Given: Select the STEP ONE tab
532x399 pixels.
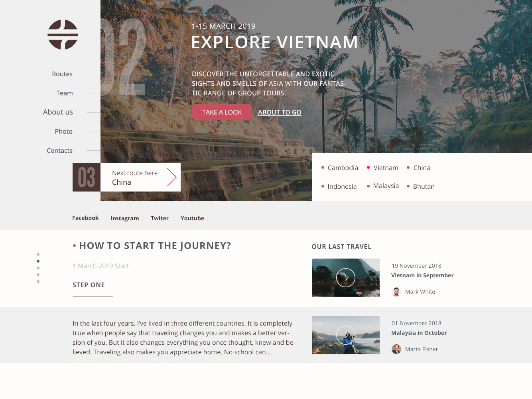Looking at the screenshot, I should coord(89,285).
